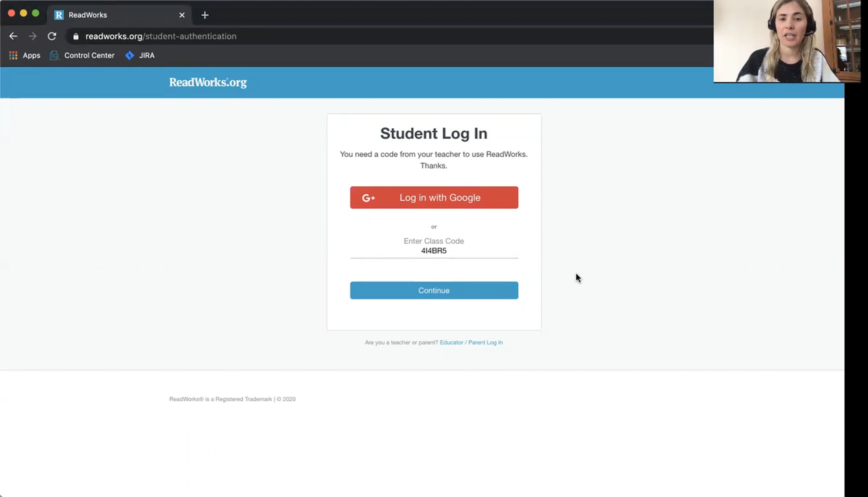
Task: Click the green fullscreen window button
Action: 35,13
